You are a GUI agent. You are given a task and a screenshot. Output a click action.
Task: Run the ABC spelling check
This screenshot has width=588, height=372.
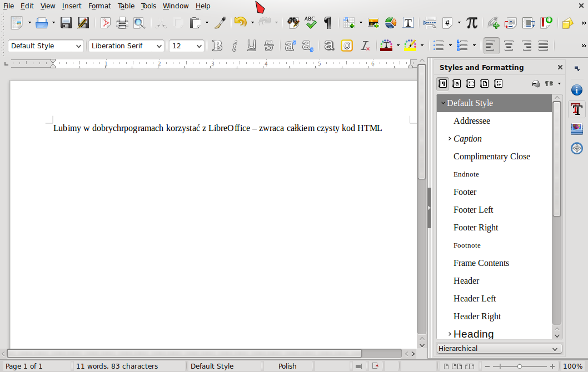click(x=310, y=22)
